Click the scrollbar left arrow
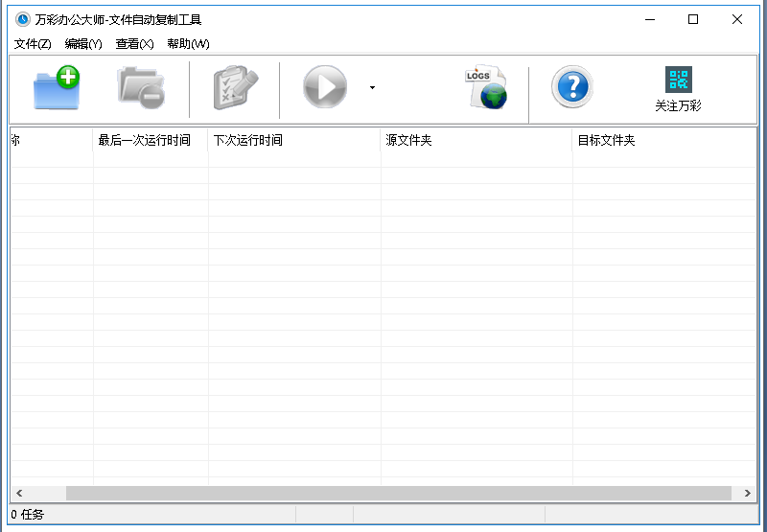 click(x=18, y=493)
